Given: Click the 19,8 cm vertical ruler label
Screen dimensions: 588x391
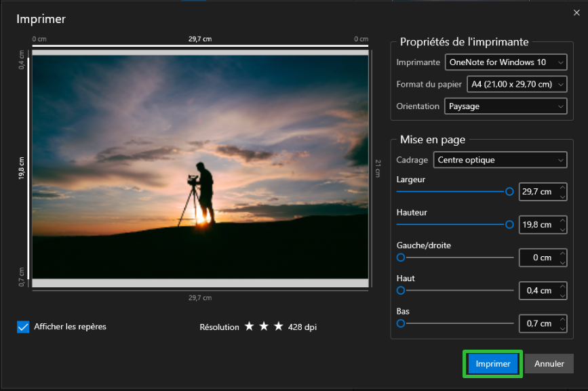Looking at the screenshot, I should pos(22,168).
